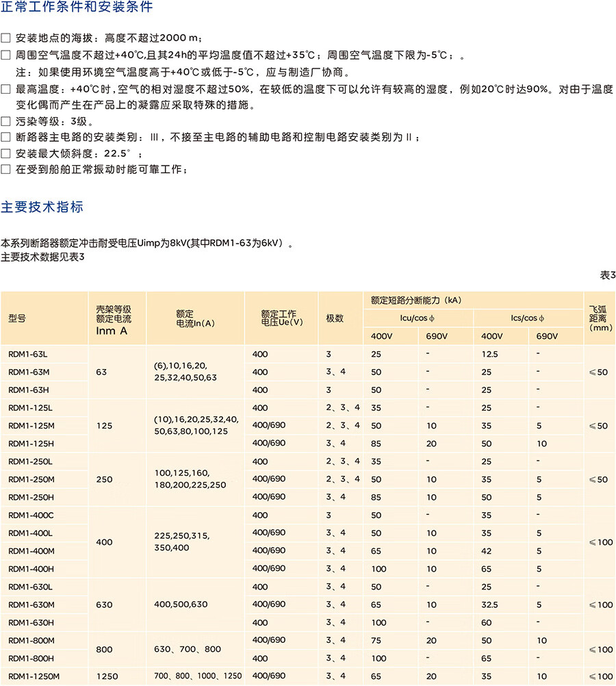
Task: Tick the checkbox beside 安装地点的海拔
Action: click(6, 38)
